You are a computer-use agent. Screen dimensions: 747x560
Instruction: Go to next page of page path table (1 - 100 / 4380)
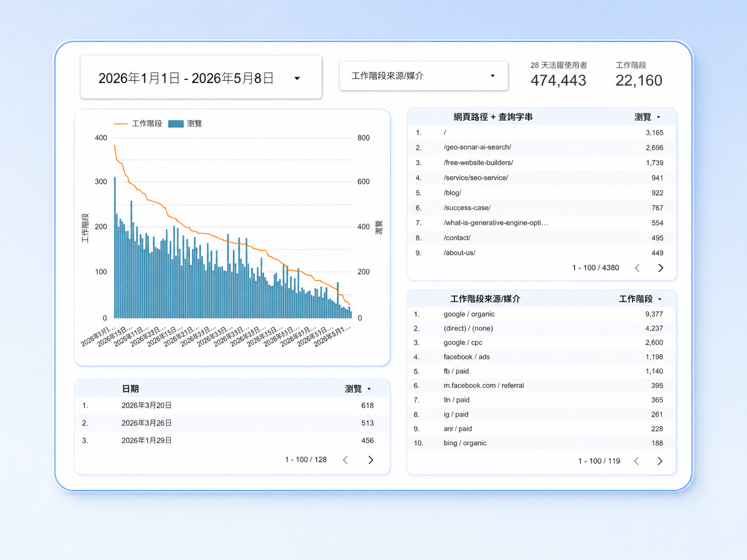point(661,268)
